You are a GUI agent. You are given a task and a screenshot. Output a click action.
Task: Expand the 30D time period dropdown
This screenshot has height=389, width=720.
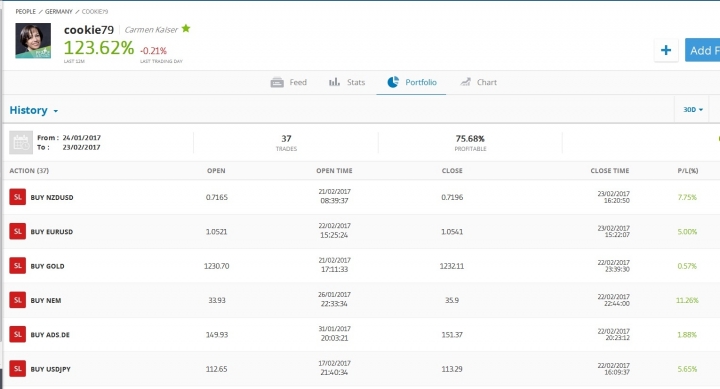(x=693, y=110)
